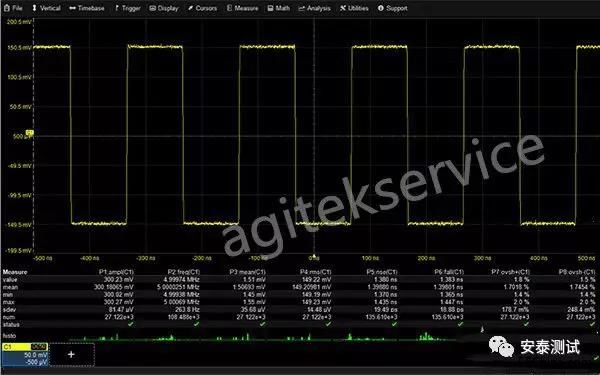Open the Utilities menu
Screen dimensions: 600x375
(354, 8)
